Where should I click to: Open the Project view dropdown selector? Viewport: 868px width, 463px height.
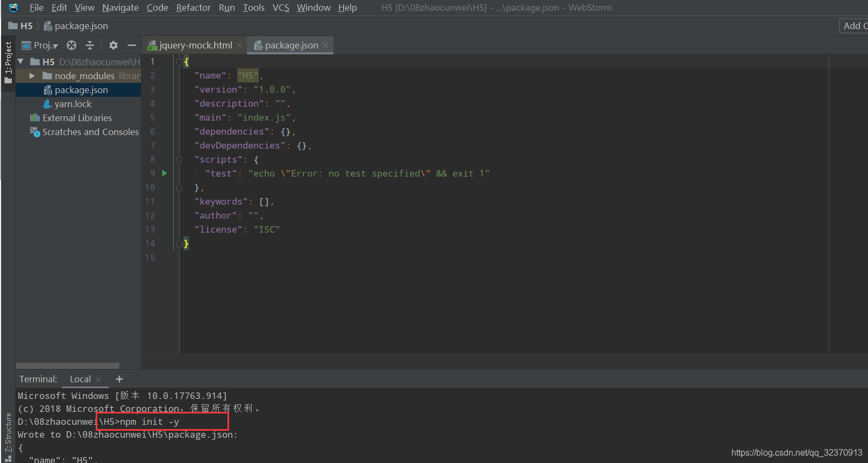40,45
